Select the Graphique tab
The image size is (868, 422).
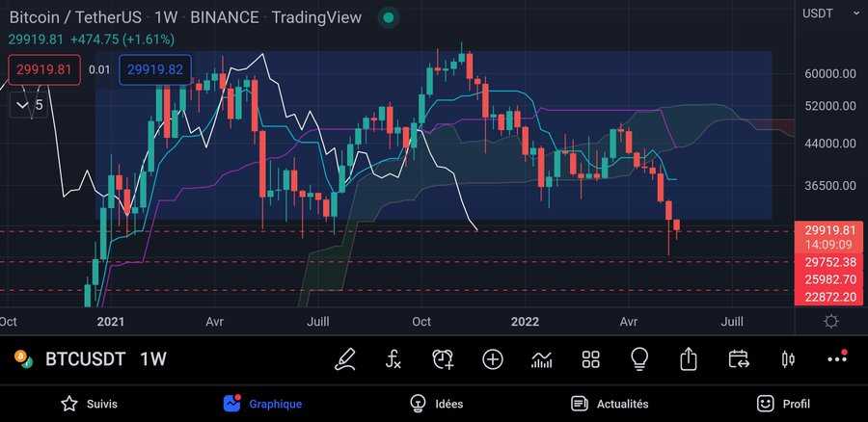coord(262,404)
